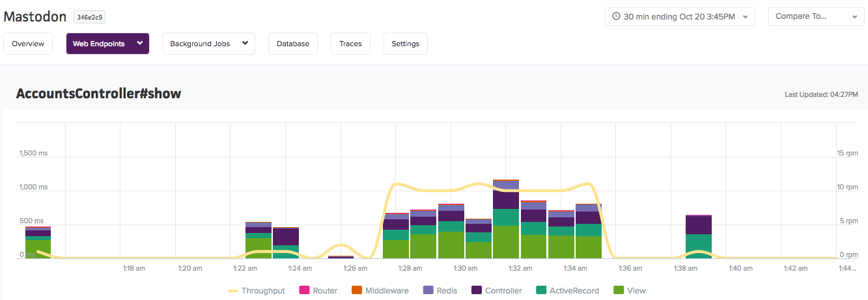This screenshot has height=300, width=868.
Task: Click the clock icon in time range selector
Action: tap(616, 17)
